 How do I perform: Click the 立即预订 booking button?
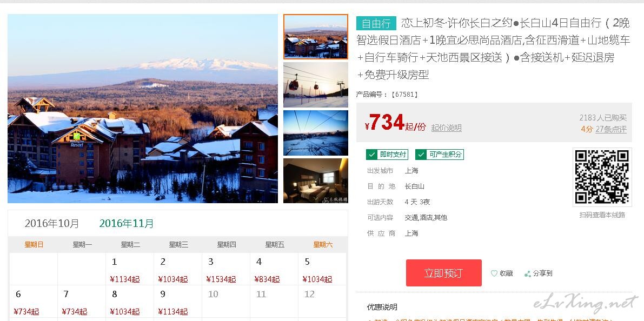pyautogui.click(x=443, y=273)
